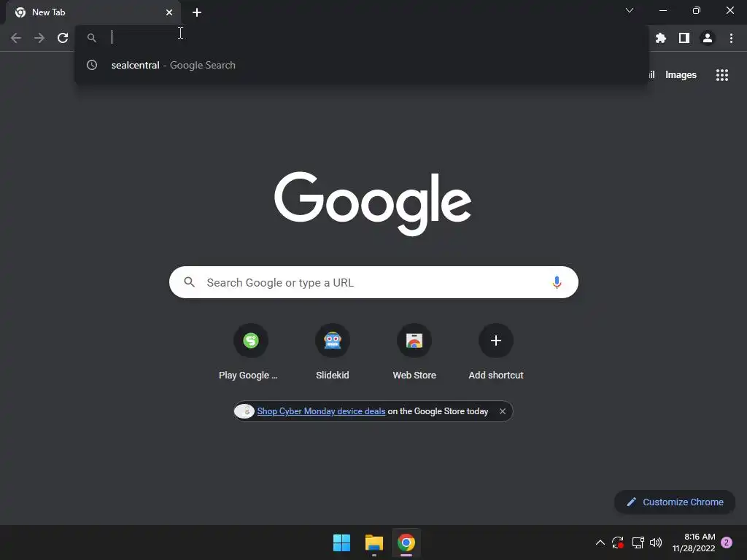Click the Customize Chrome button
Screen dimensions: 747x560
675,502
